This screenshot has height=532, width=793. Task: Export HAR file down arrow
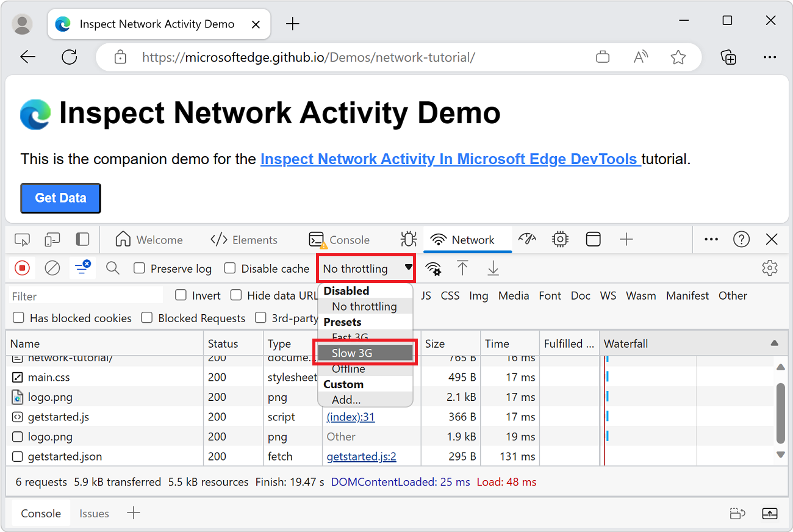coord(493,268)
